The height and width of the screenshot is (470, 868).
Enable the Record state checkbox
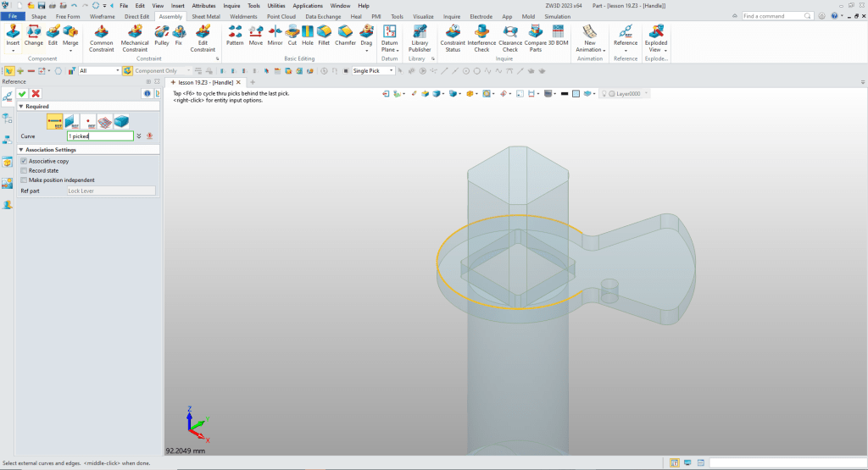pyautogui.click(x=24, y=170)
